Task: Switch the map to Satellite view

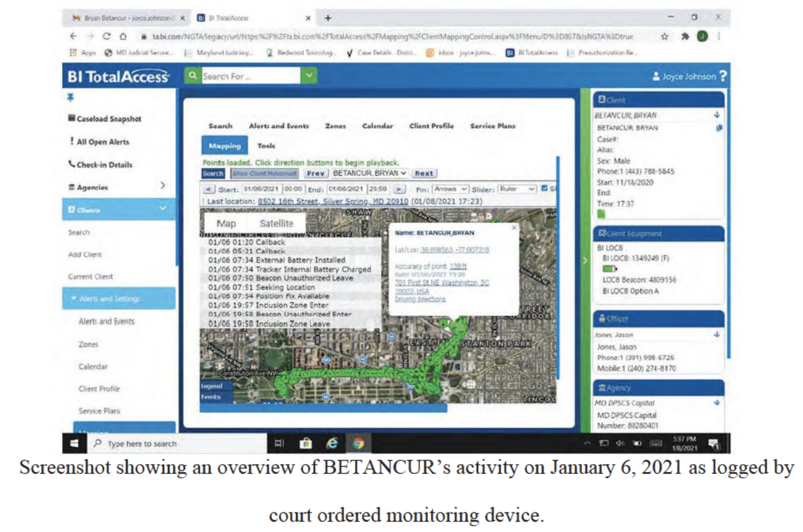Action: 277,224
